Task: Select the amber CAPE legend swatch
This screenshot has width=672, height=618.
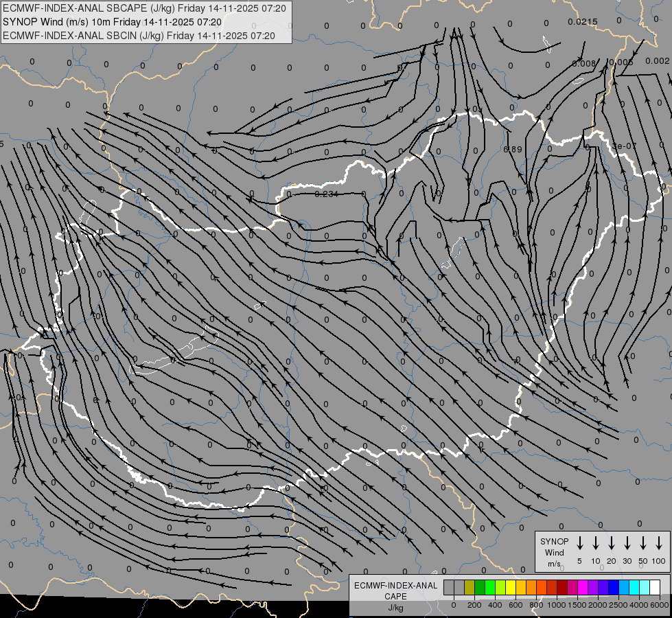Action: click(521, 587)
